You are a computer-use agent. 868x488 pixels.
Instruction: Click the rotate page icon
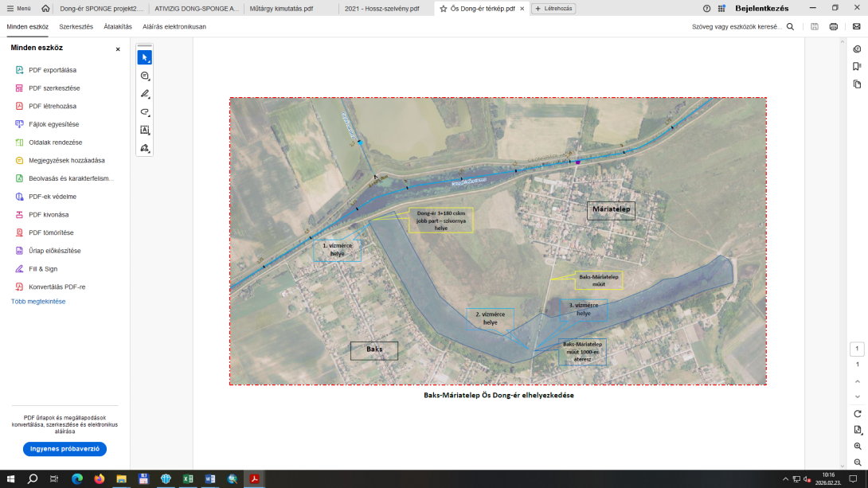[858, 414]
